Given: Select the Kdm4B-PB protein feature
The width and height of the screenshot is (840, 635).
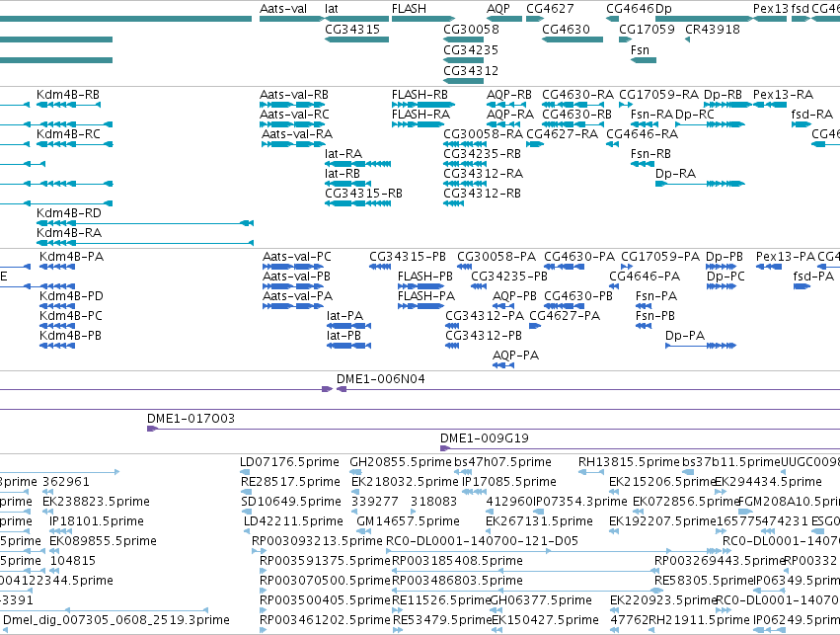Looking at the screenshot, I should 57,346.
